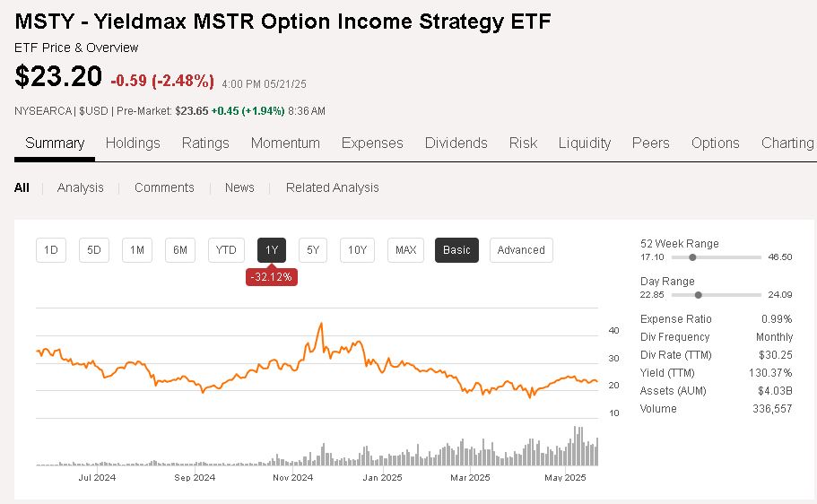Image resolution: width=817 pixels, height=504 pixels.
Task: Switch to the Liquidity tab
Action: (584, 143)
